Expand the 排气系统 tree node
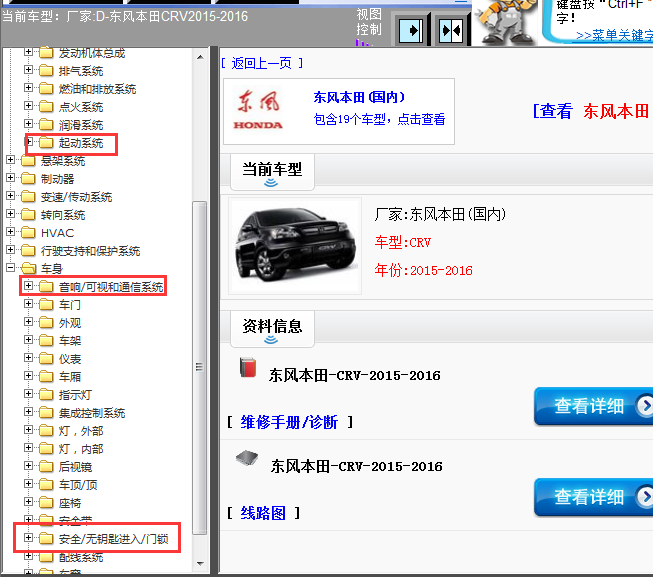 [28, 70]
